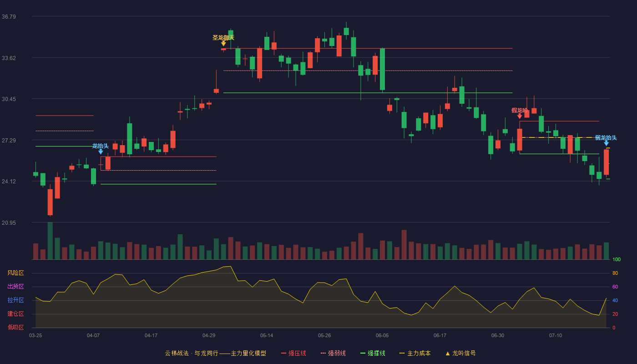Select the 低吸区 zone label
This screenshot has height=364, width=637.
(x=15, y=327)
